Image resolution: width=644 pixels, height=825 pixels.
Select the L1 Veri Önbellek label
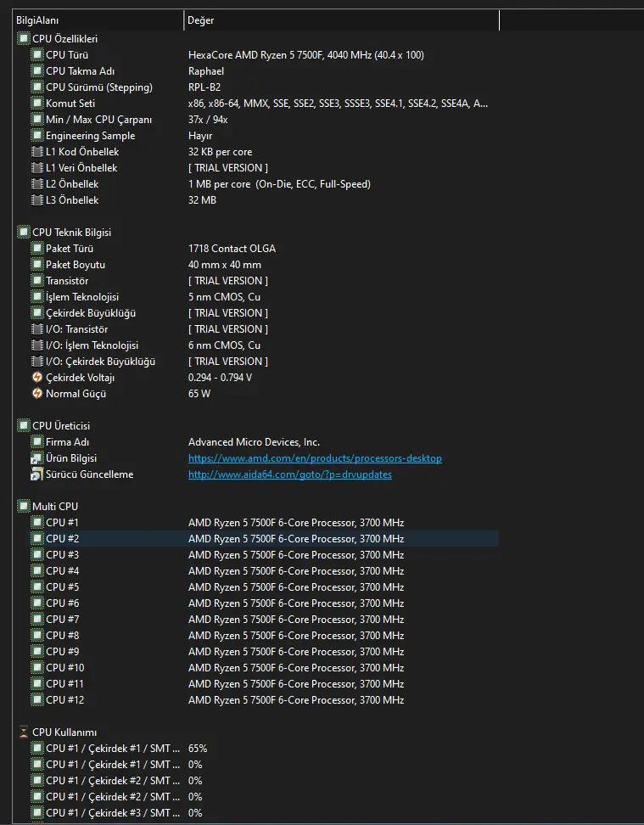(81, 168)
